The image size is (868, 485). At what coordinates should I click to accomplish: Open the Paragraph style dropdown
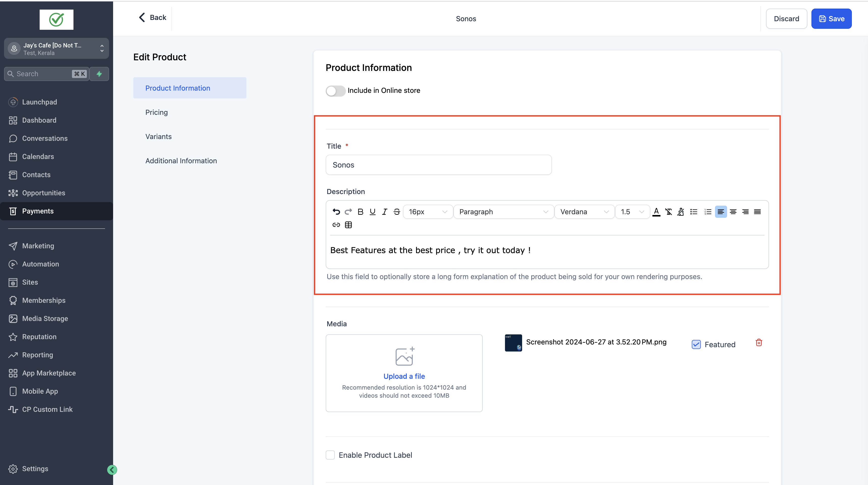click(503, 211)
